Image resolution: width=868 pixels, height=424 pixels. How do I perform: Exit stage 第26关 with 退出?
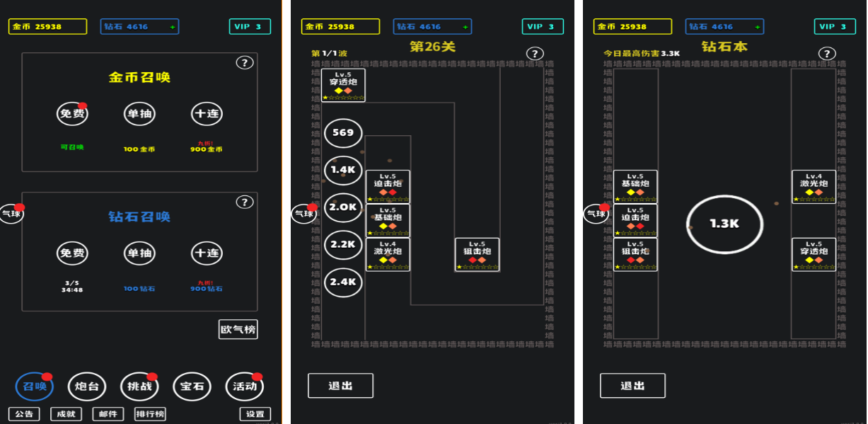[340, 386]
